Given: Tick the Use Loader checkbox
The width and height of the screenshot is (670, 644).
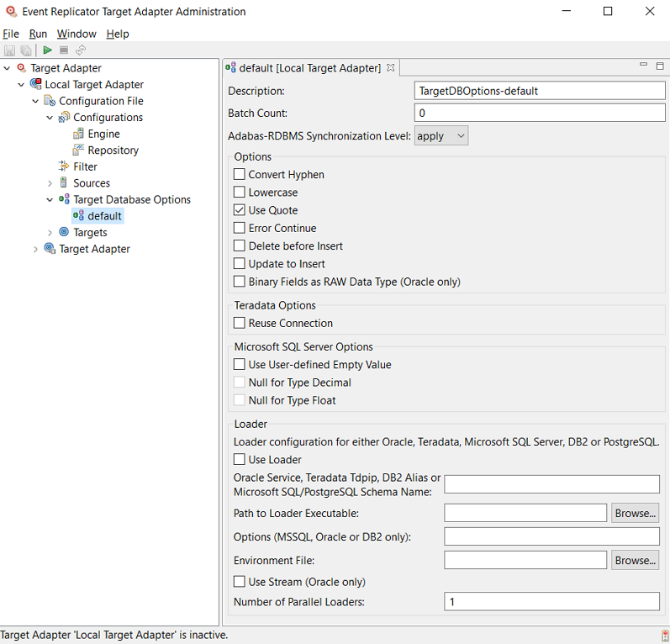Looking at the screenshot, I should tap(240, 460).
